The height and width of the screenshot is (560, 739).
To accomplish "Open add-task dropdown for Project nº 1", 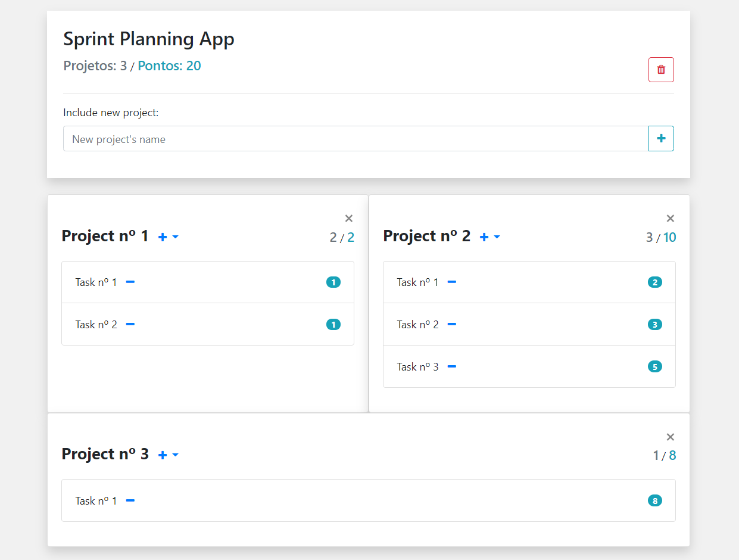I will pyautogui.click(x=168, y=237).
